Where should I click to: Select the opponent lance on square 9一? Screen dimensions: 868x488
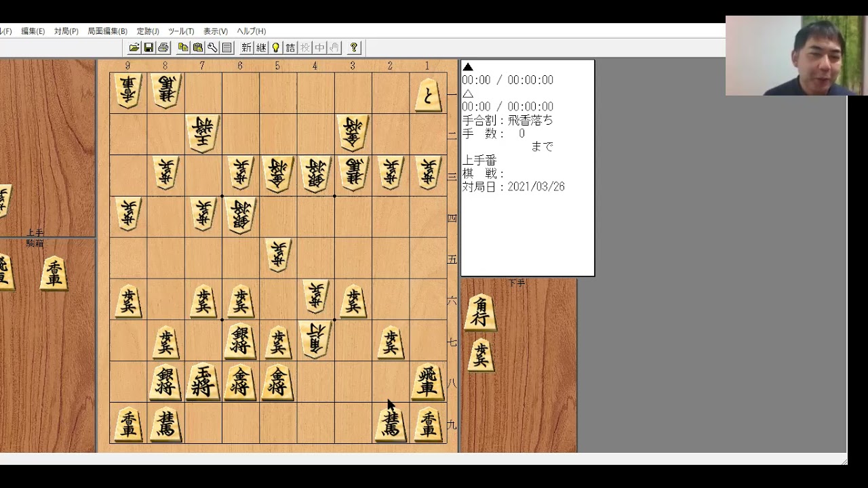(128, 91)
